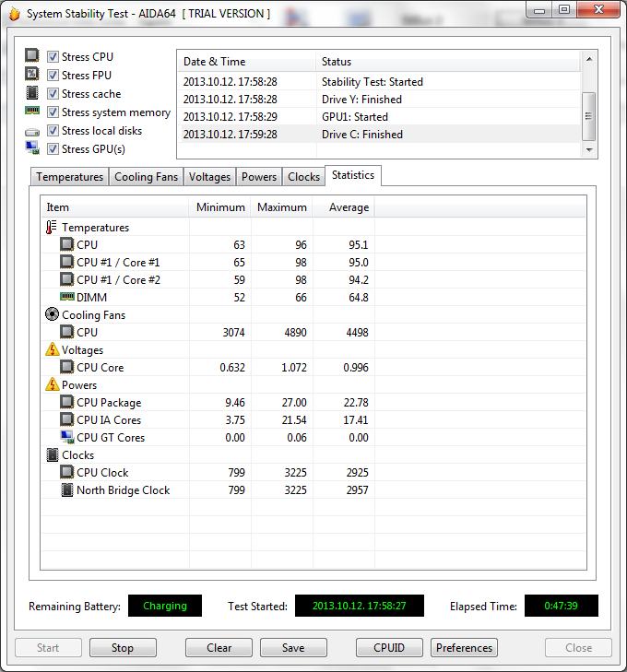Open the Clocks tab
Screen dimensions: 627x672
[x=304, y=177]
